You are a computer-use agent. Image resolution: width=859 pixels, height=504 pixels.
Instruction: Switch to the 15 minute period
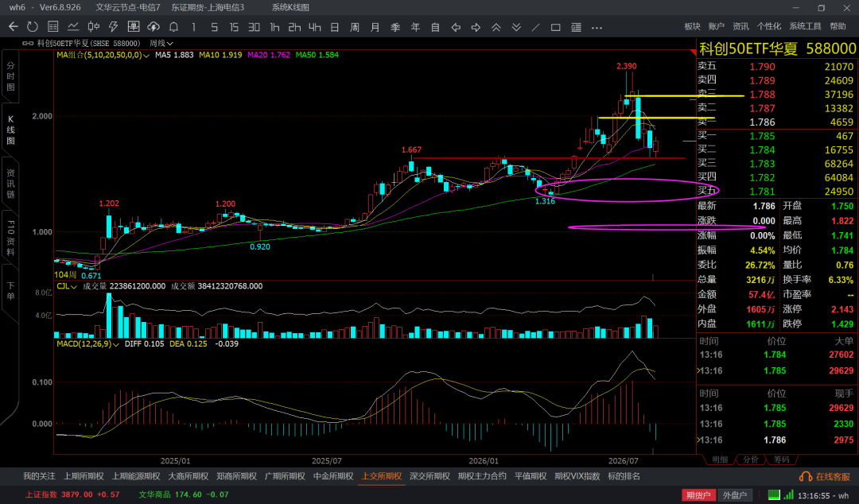click(234, 27)
